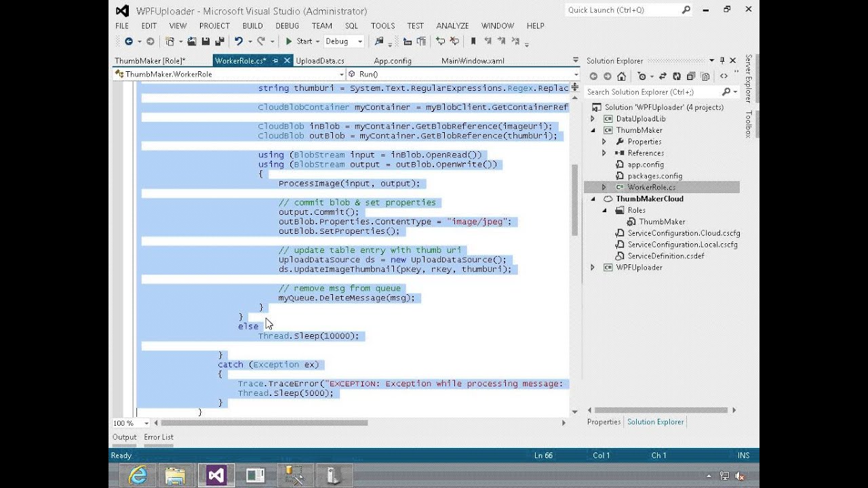The width and height of the screenshot is (868, 488).
Task: Open Solution Explorer window position menu
Action: [x=711, y=61]
